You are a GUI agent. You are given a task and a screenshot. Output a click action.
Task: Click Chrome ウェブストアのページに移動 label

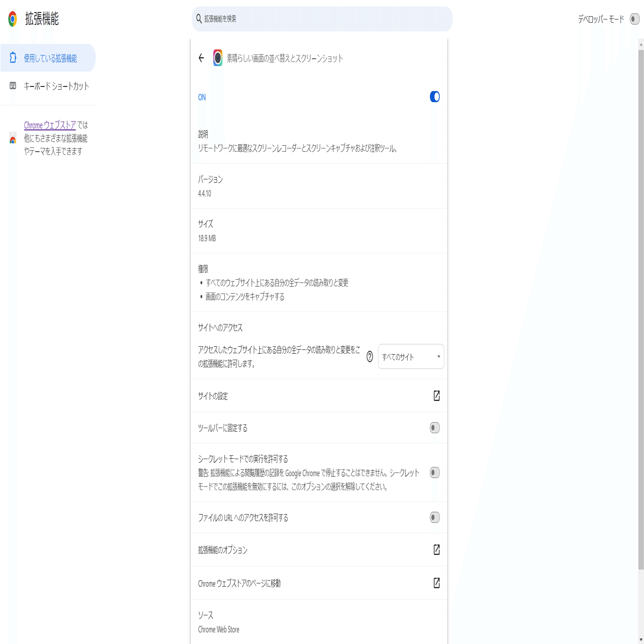click(239, 583)
